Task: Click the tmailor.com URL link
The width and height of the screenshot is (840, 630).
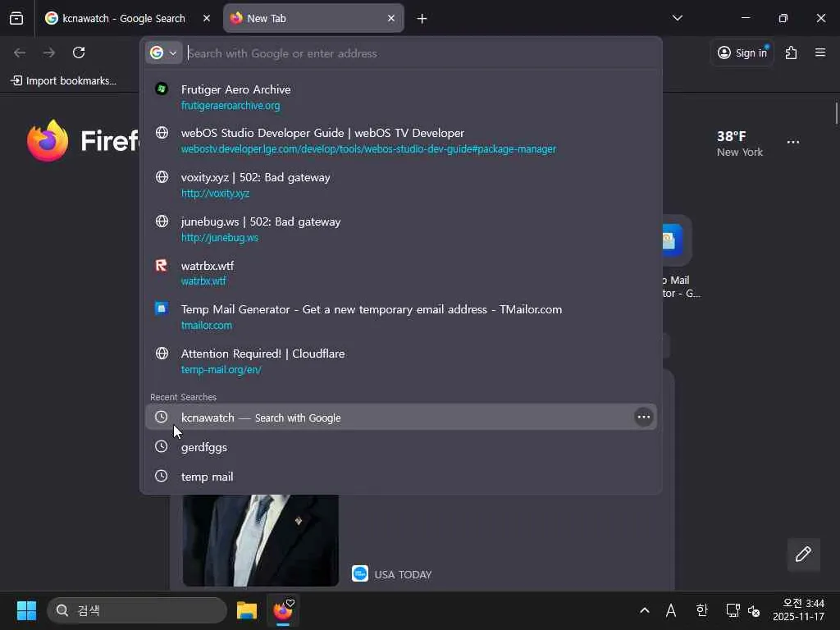Action: (206, 325)
